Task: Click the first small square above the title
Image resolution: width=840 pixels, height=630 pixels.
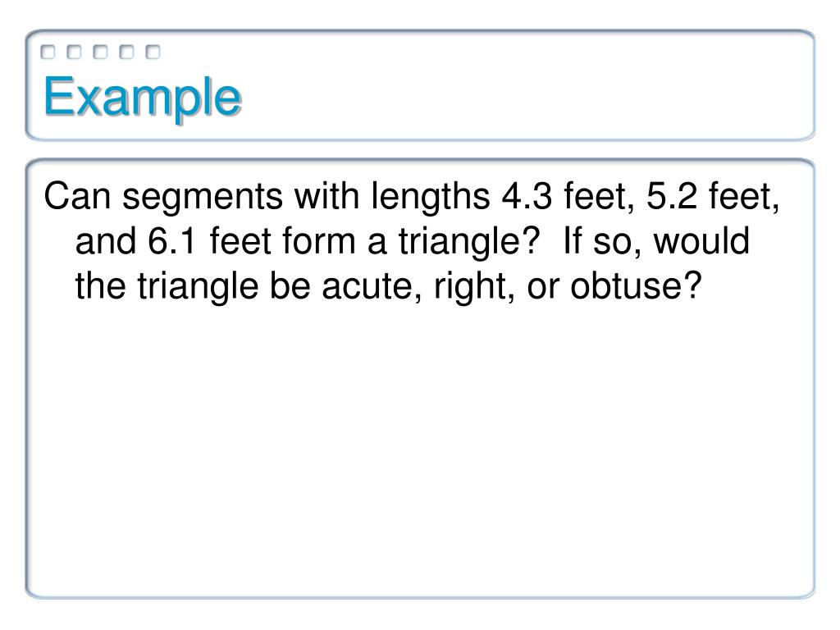Action: (48, 52)
